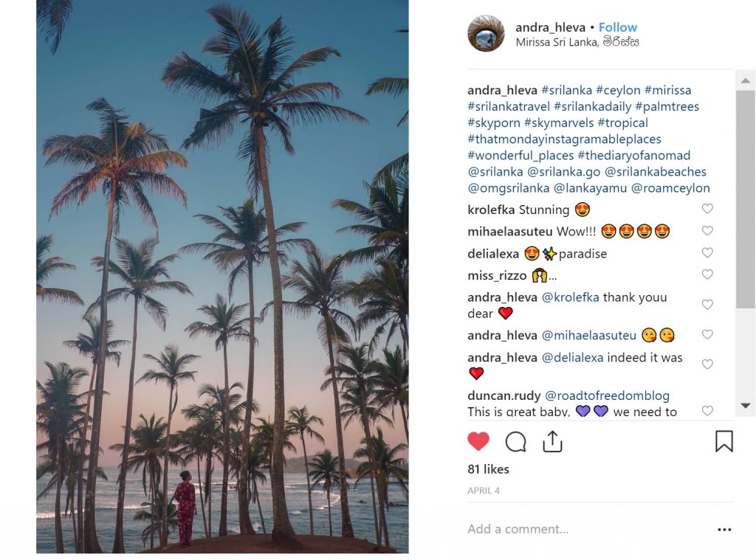
Task: Open andra_hleva's profile picture avatar
Action: [x=486, y=34]
